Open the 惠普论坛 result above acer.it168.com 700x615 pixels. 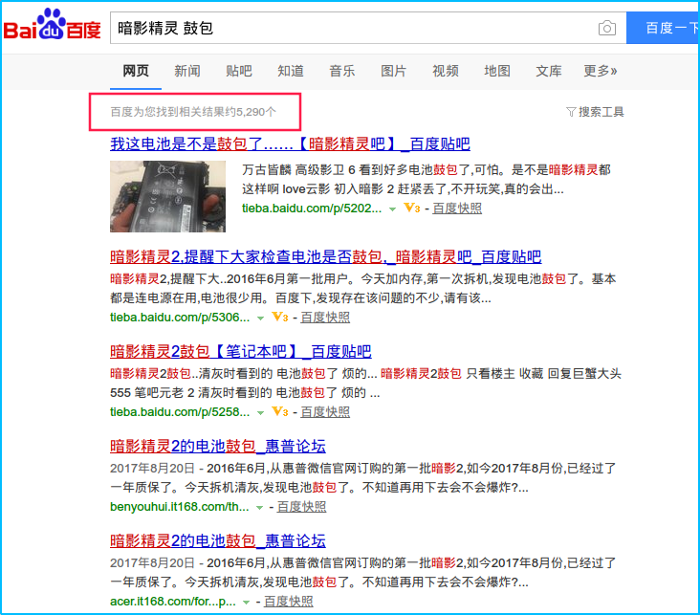pyautogui.click(x=218, y=540)
